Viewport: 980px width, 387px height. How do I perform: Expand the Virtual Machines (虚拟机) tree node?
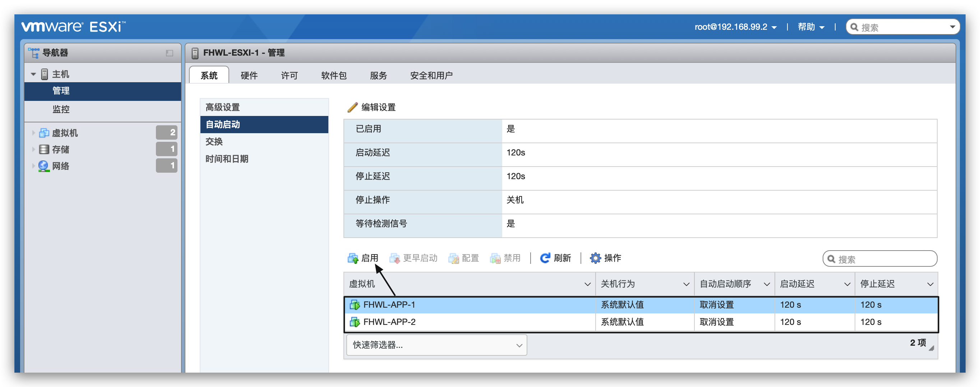[x=33, y=133]
